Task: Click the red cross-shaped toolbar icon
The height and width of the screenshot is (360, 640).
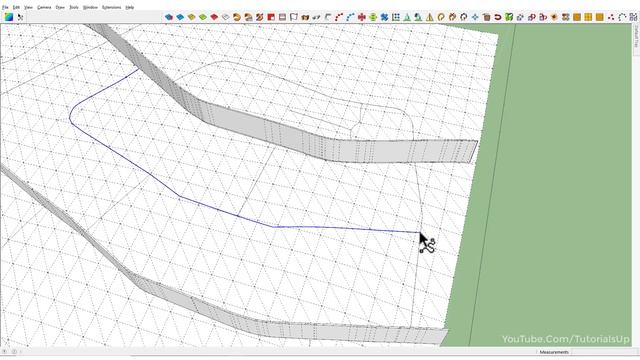Action: click(362, 17)
